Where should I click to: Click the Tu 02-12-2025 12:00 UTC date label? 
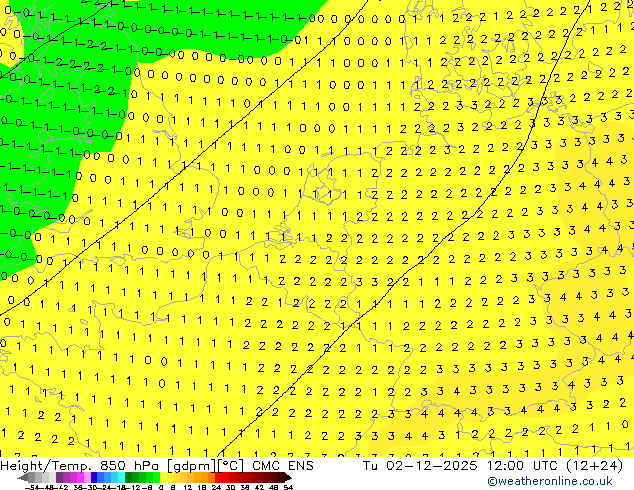(462, 466)
